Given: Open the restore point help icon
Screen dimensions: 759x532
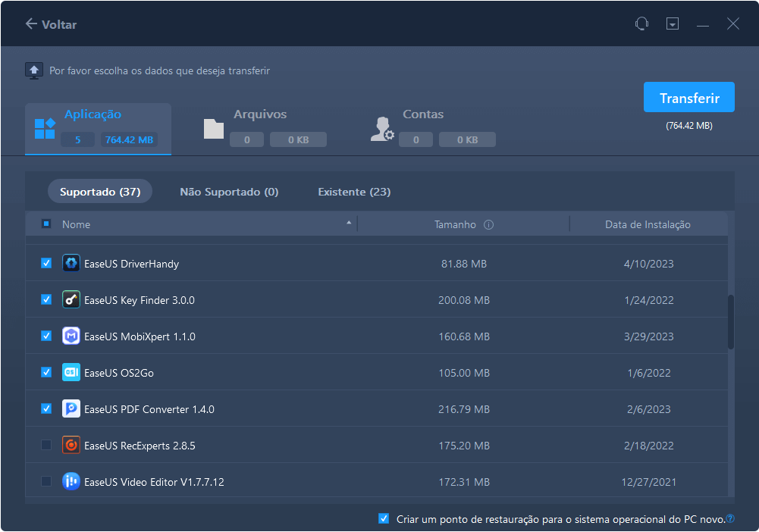Looking at the screenshot, I should click(730, 518).
